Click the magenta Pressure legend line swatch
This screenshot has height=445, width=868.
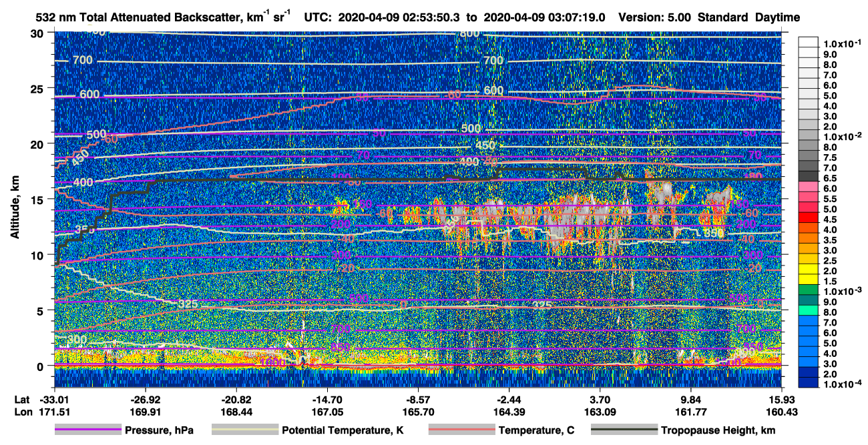(x=88, y=430)
